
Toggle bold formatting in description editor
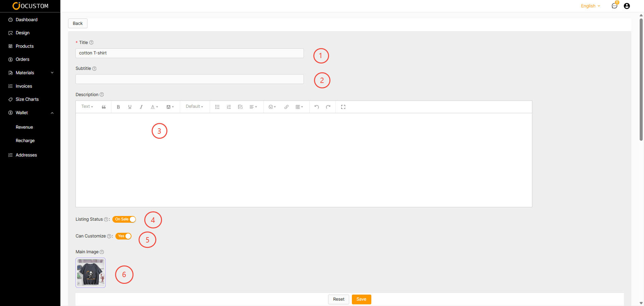click(x=118, y=107)
